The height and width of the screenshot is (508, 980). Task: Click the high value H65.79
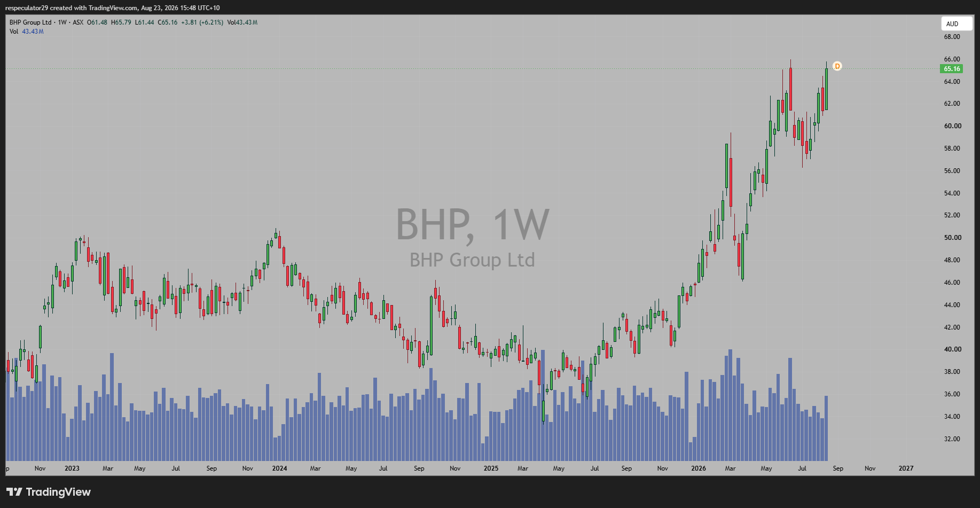coord(121,22)
